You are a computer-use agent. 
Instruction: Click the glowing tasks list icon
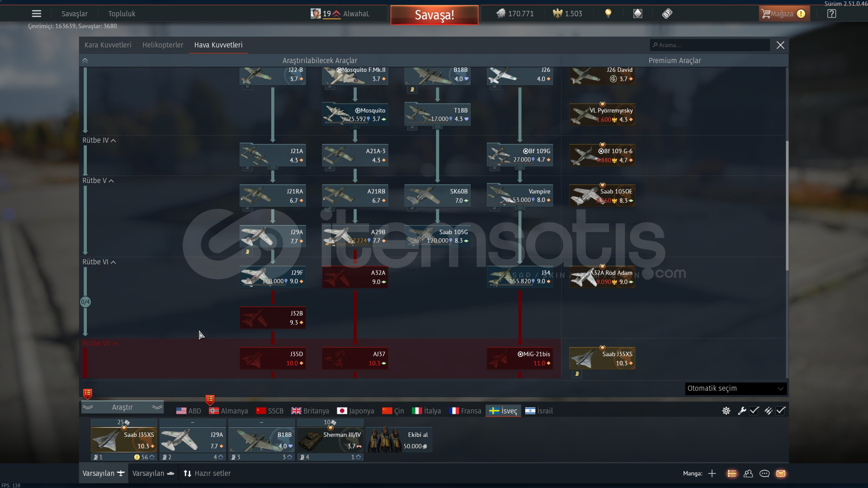pos(731,474)
